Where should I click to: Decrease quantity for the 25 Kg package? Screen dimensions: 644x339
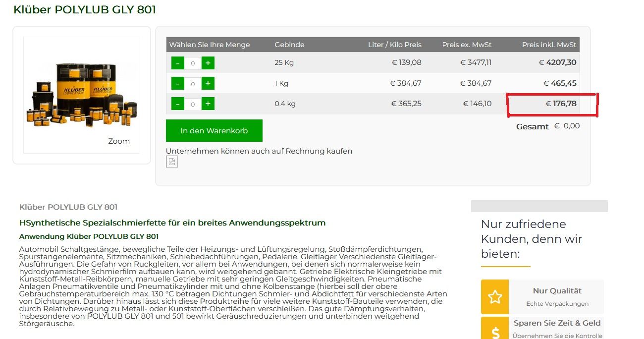178,63
